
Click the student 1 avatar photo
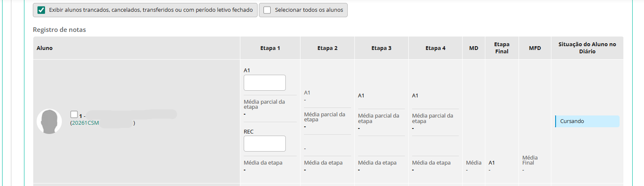coord(49,121)
